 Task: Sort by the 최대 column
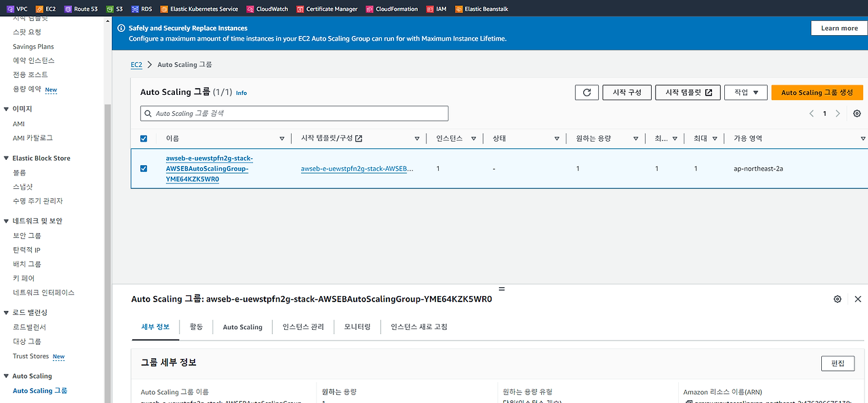(715, 138)
